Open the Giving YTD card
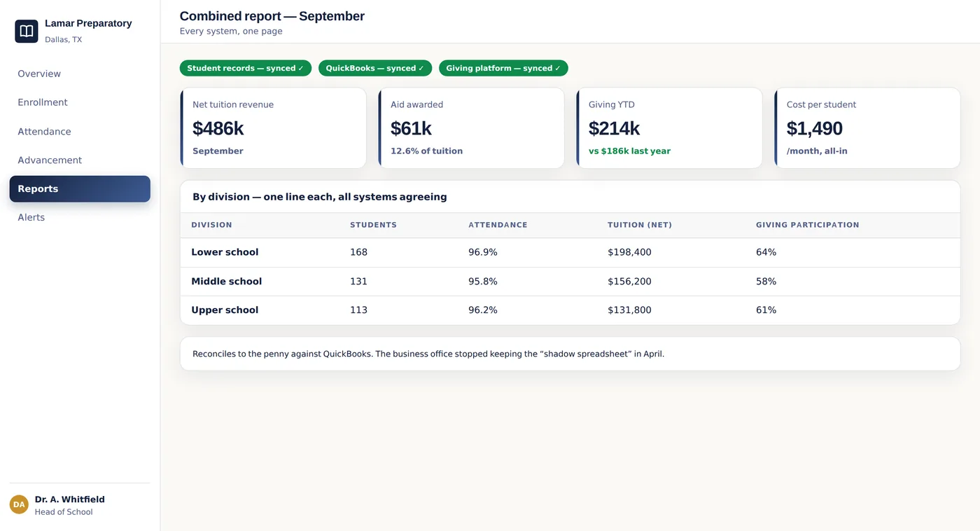Screen dimensions: 980x531 click(x=669, y=127)
